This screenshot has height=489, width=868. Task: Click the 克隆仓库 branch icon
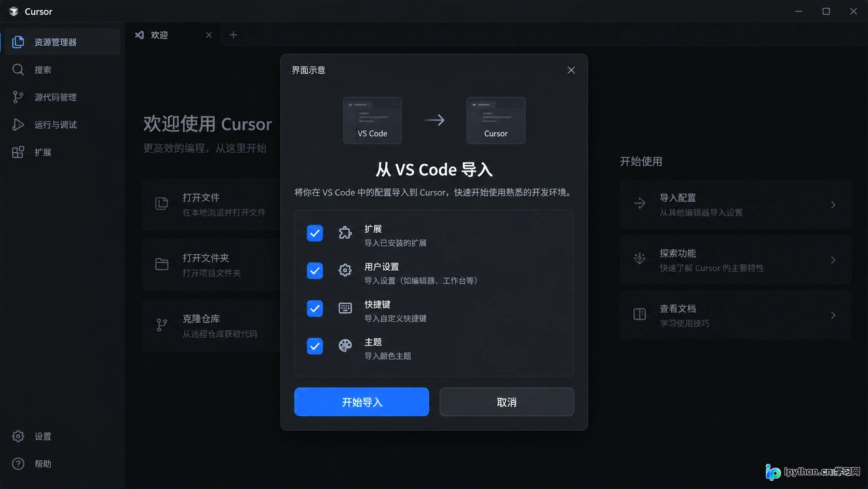coord(162,325)
